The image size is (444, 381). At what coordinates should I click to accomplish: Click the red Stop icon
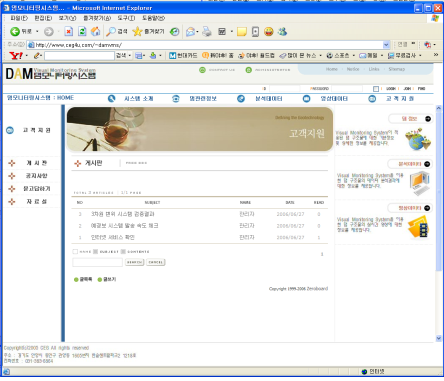(68, 32)
